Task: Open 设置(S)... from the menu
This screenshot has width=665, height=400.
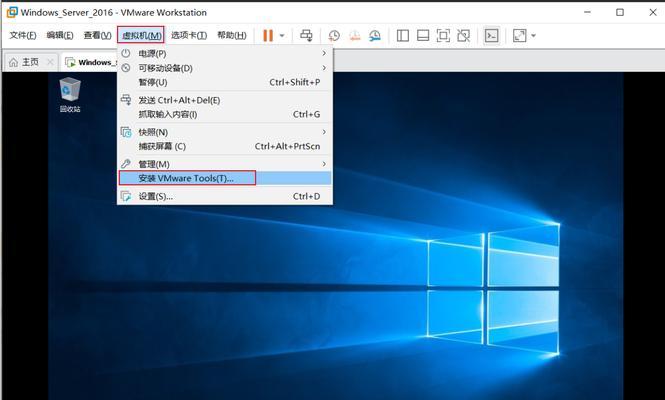Action: (225, 196)
